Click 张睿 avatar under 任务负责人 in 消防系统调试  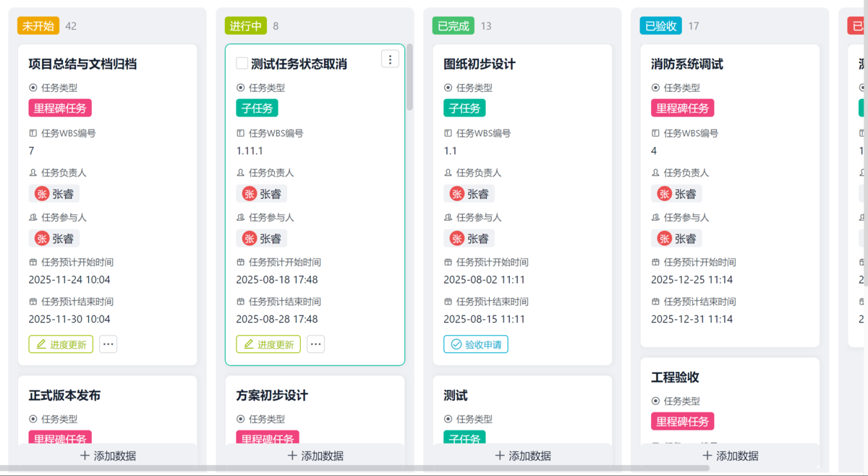665,194
